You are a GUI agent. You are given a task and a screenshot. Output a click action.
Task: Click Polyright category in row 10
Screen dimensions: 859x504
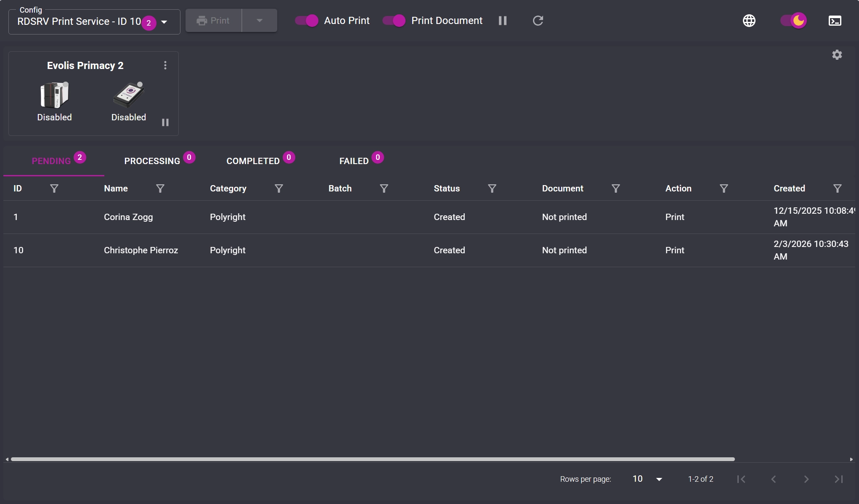228,250
